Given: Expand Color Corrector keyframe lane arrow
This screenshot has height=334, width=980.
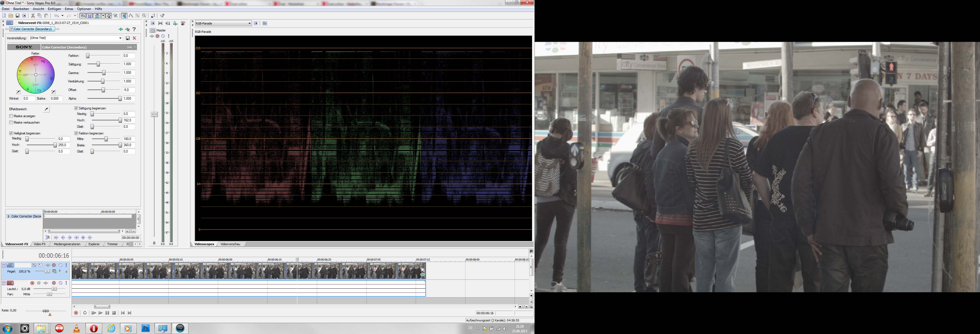Looking at the screenshot, I should (x=9, y=217).
